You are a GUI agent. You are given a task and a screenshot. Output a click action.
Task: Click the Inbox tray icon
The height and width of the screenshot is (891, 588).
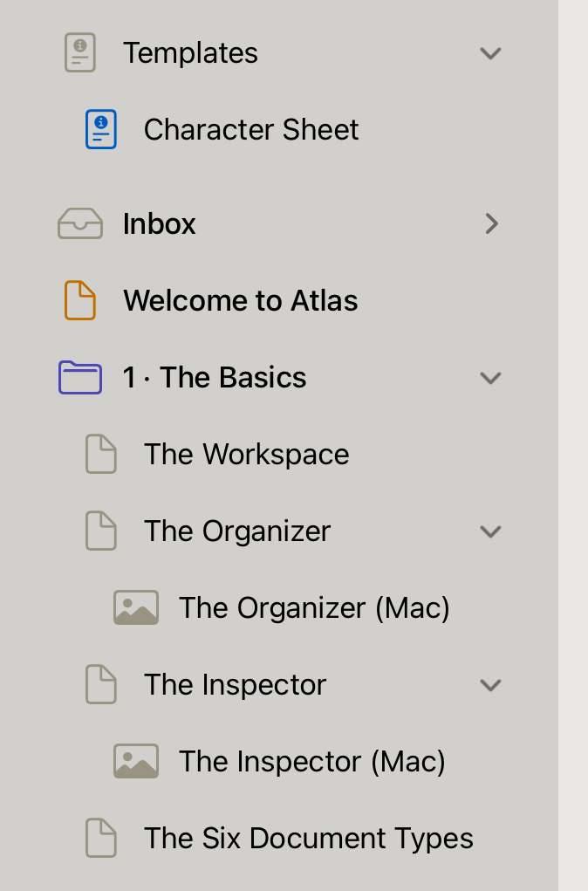pyautogui.click(x=80, y=223)
